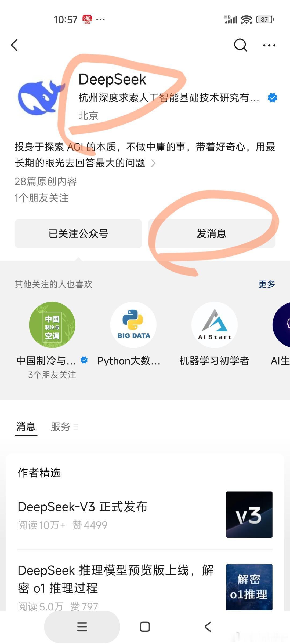Tap the Python大数… account name
This screenshot has height=644, width=290.
tap(129, 361)
